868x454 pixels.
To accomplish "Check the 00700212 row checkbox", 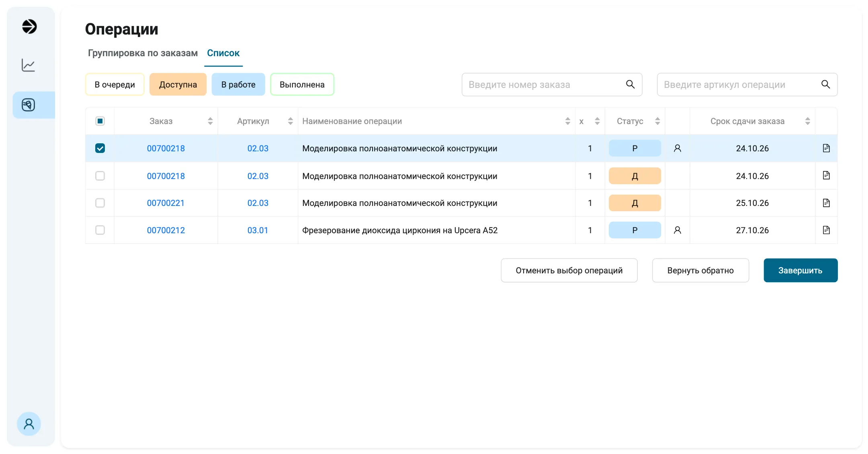I will pyautogui.click(x=100, y=230).
